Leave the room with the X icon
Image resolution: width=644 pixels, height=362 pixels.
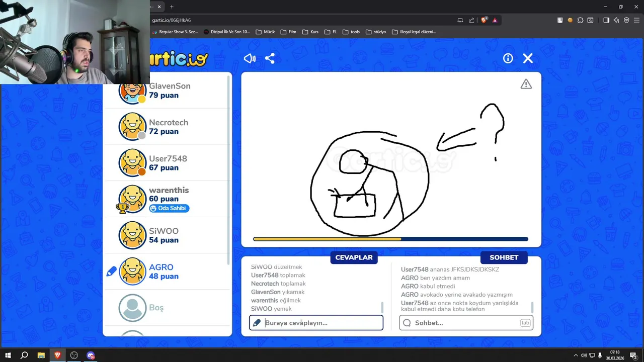point(528,58)
